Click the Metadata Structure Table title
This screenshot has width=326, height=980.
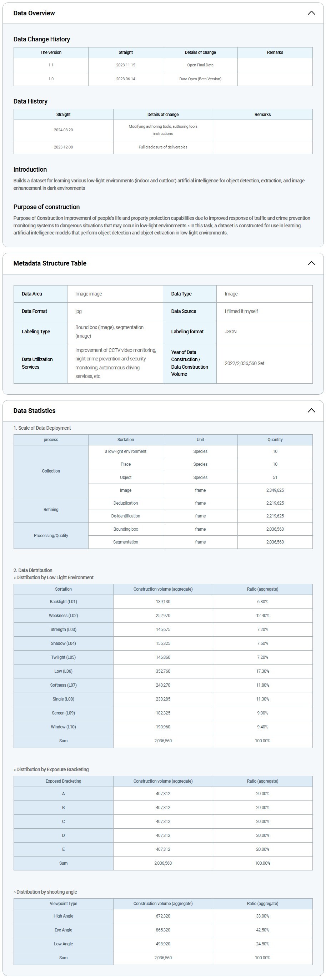[50, 263]
